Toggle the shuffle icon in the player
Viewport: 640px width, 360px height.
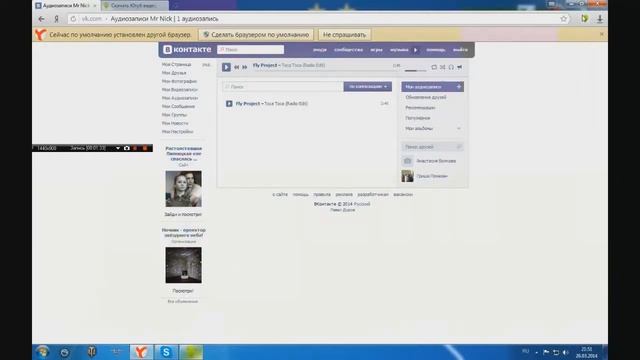pos(442,67)
